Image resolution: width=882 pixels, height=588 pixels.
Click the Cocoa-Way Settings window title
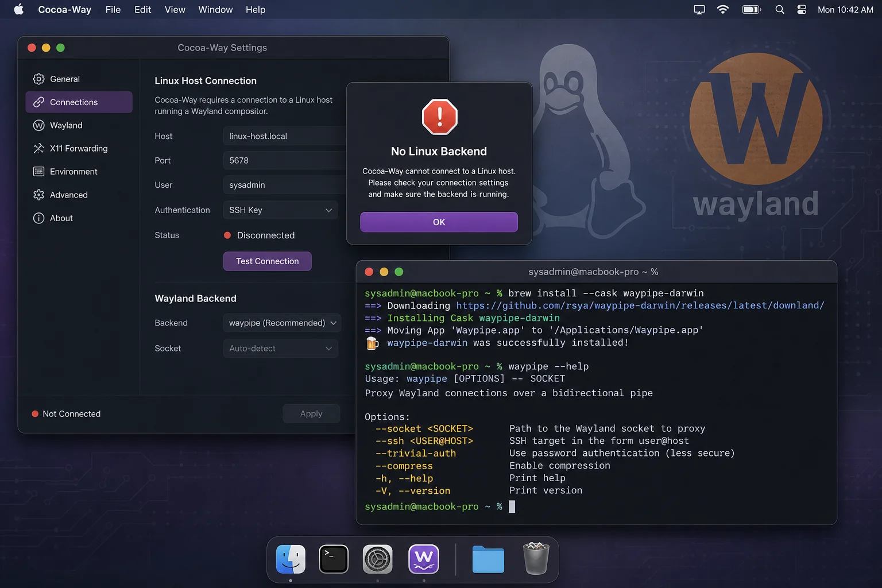click(222, 48)
